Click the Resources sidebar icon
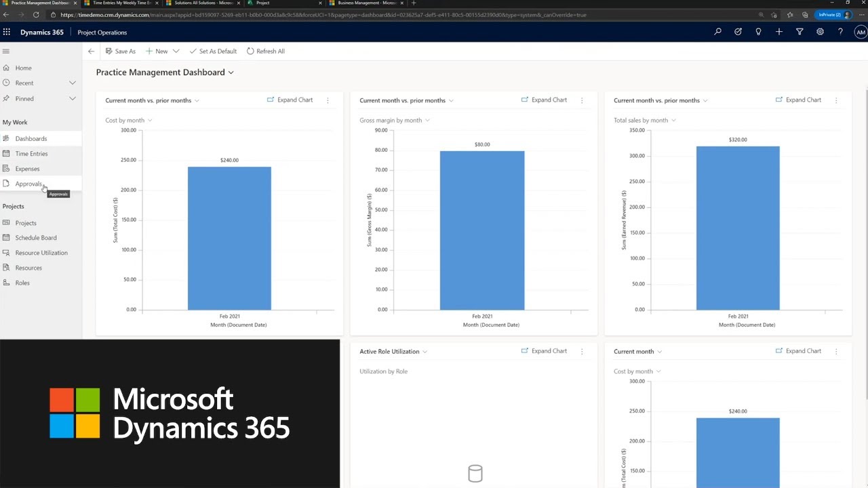 (x=6, y=267)
